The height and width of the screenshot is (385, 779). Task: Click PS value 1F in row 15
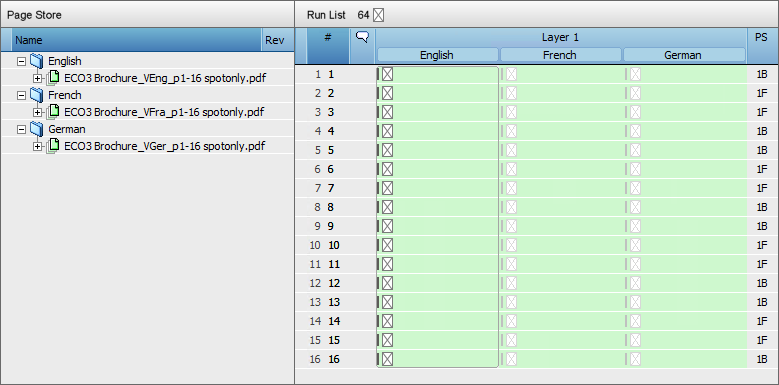coord(762,340)
